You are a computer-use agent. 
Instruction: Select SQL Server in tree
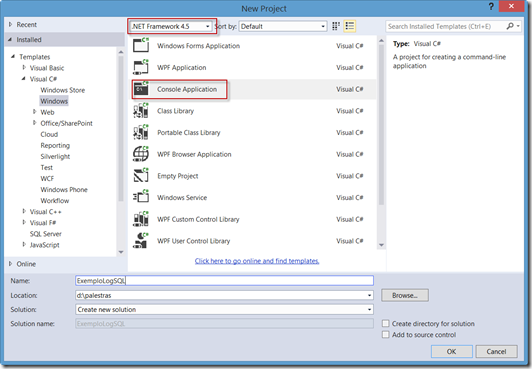[45, 234]
